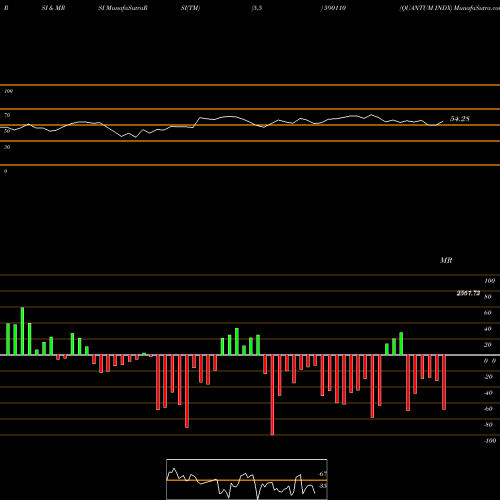
Task: Click the MR panel title label
Action: point(446,260)
